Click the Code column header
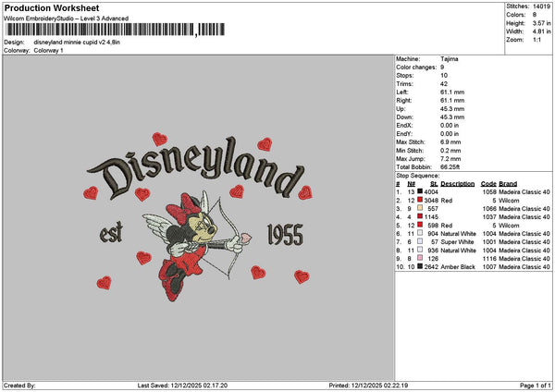Viewport: 555px width, 392px height. 488,184
